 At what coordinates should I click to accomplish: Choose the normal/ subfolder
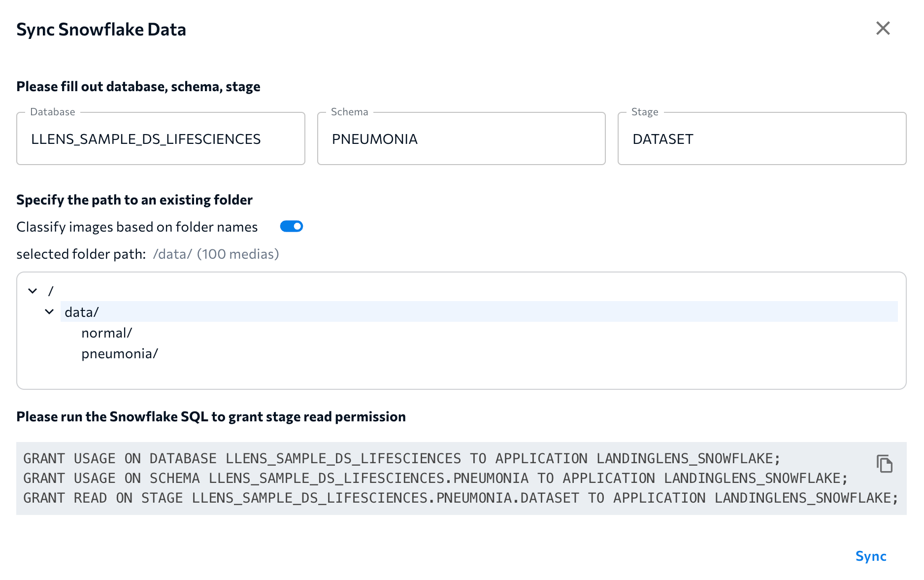pos(107,333)
